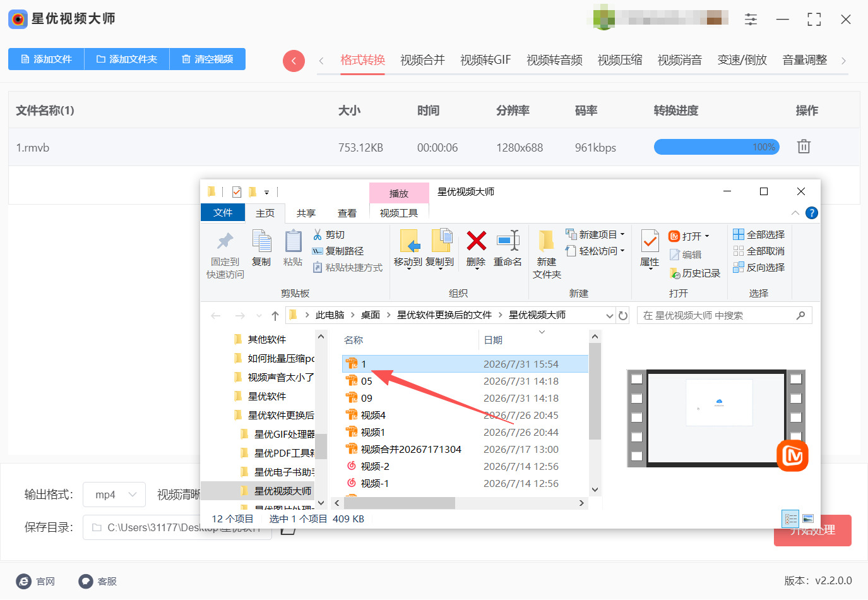
Task: Switch to details view icon in status bar
Action: tap(791, 519)
